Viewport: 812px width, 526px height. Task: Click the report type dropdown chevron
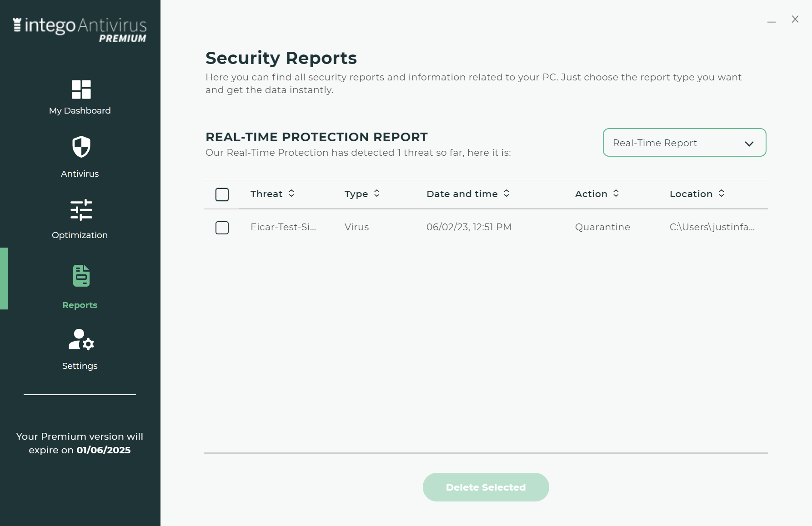749,144
